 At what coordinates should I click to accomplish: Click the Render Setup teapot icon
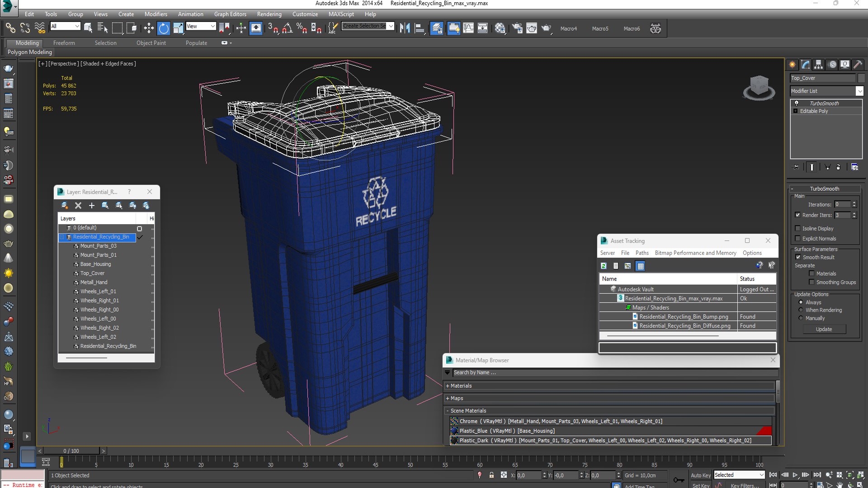(517, 28)
